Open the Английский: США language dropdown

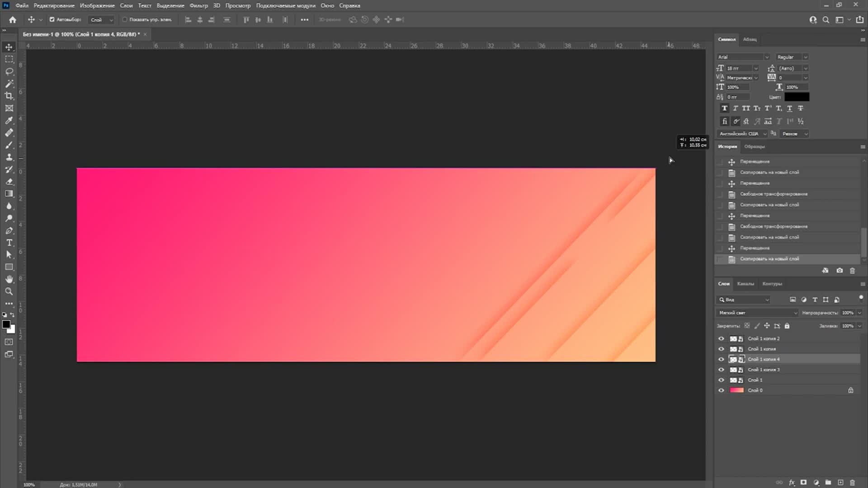click(x=742, y=134)
